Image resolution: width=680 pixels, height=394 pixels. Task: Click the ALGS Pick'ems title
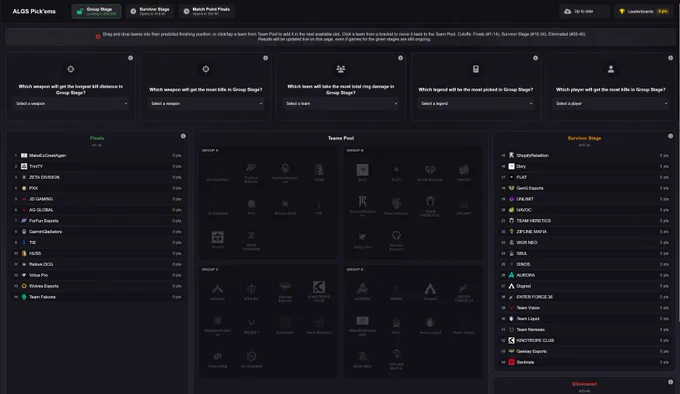(x=34, y=11)
